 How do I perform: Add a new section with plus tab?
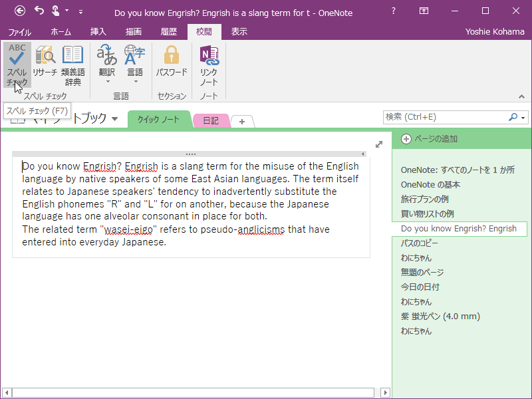(242, 121)
